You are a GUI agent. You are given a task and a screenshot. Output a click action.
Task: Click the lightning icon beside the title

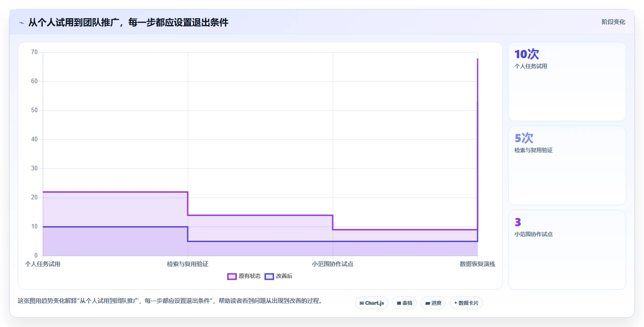tap(22, 23)
